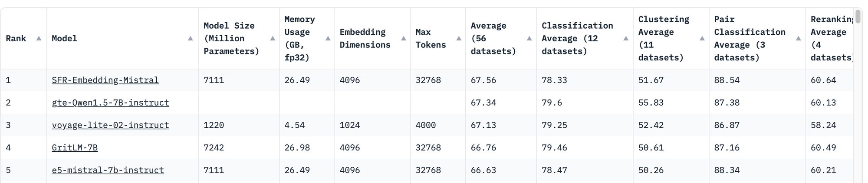Viewport: 868px width, 183px height.
Task: Click the Rank 3 cell
Action: (8, 125)
